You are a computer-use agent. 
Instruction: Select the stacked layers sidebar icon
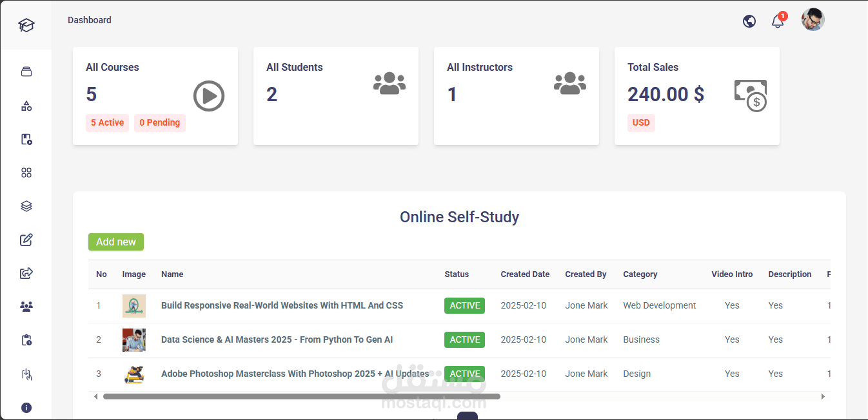pos(26,206)
